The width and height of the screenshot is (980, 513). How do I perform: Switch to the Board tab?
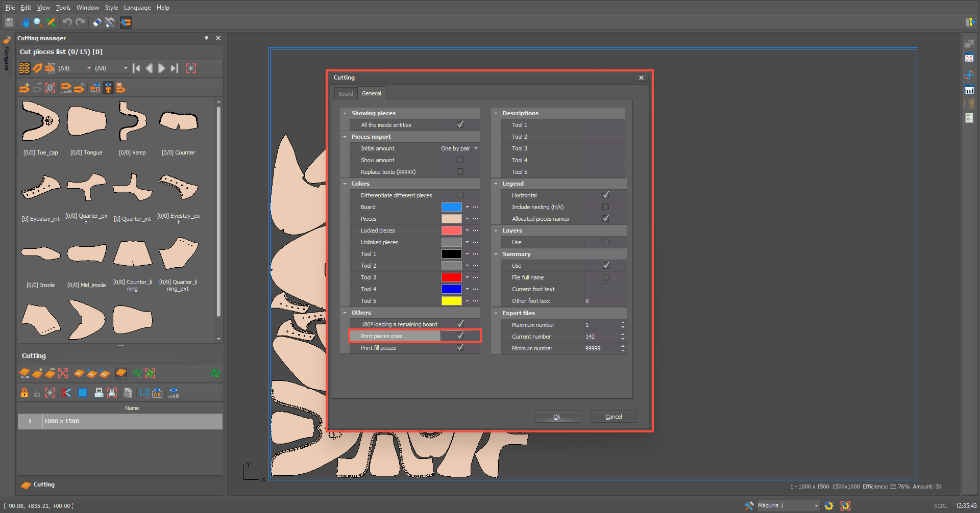pos(346,94)
